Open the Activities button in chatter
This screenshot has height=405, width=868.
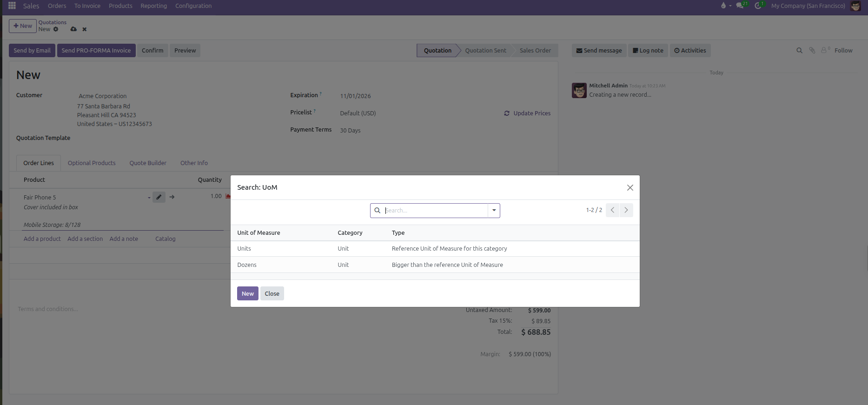[x=690, y=50]
